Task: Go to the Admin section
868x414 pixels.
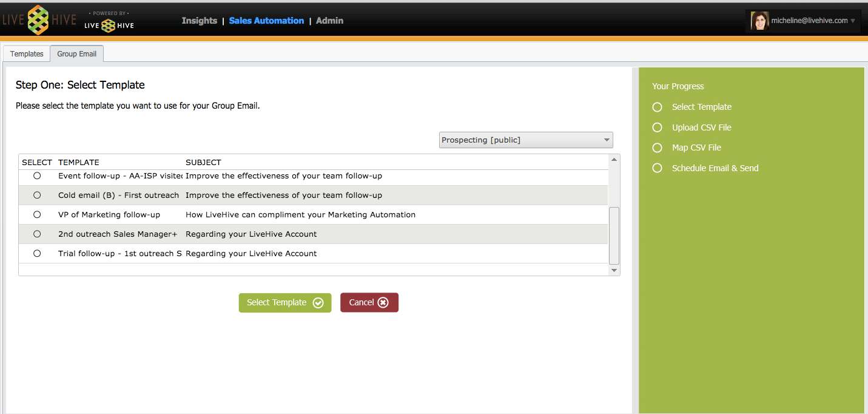Action: (329, 21)
